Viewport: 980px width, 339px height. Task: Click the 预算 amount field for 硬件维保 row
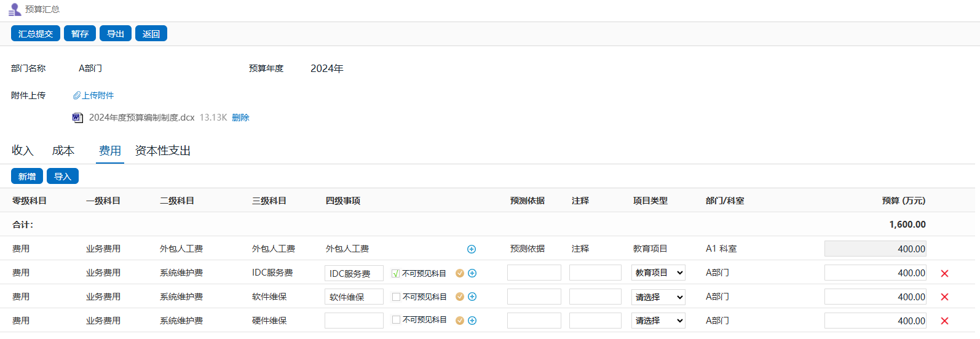(875, 321)
